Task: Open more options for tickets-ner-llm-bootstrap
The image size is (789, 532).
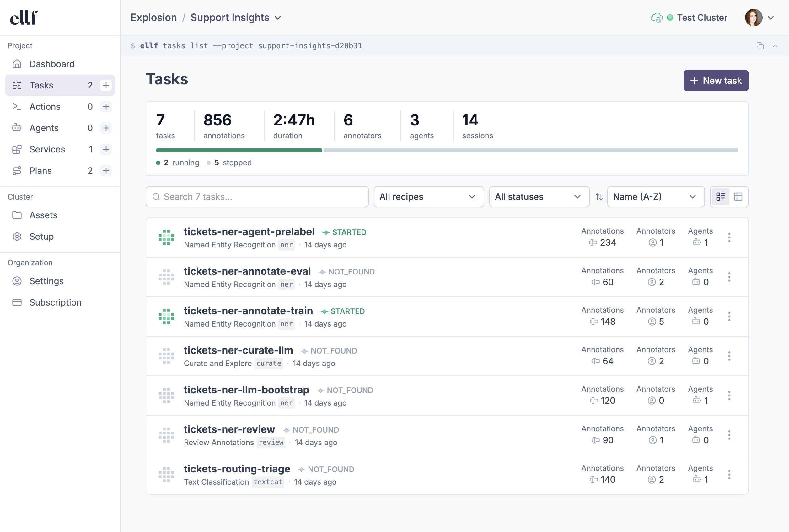Action: tap(729, 396)
